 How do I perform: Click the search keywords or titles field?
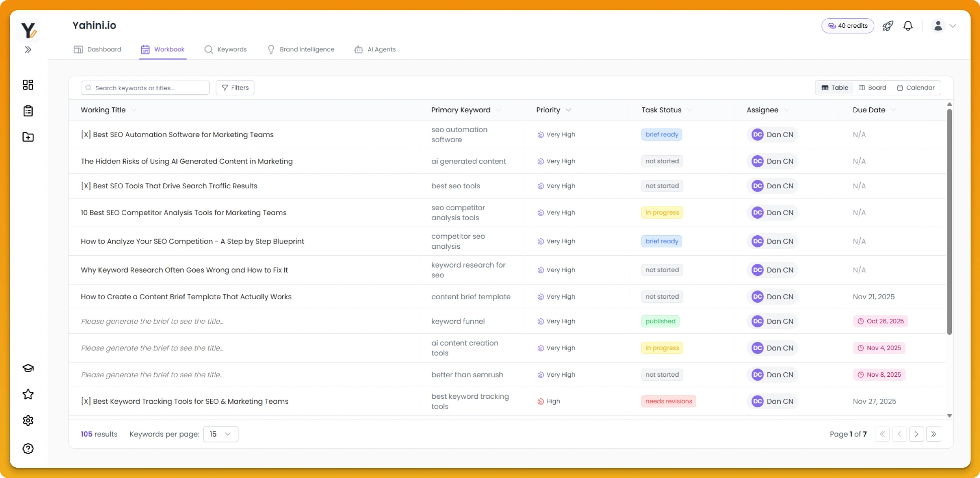point(145,88)
